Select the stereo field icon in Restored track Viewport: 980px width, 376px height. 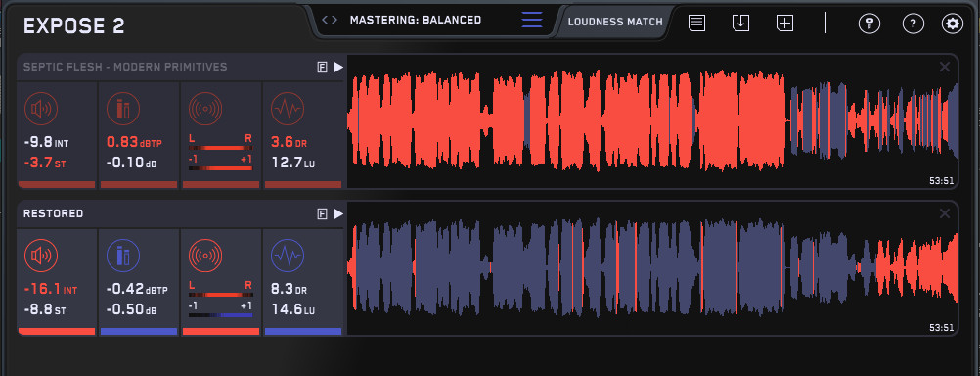(205, 256)
